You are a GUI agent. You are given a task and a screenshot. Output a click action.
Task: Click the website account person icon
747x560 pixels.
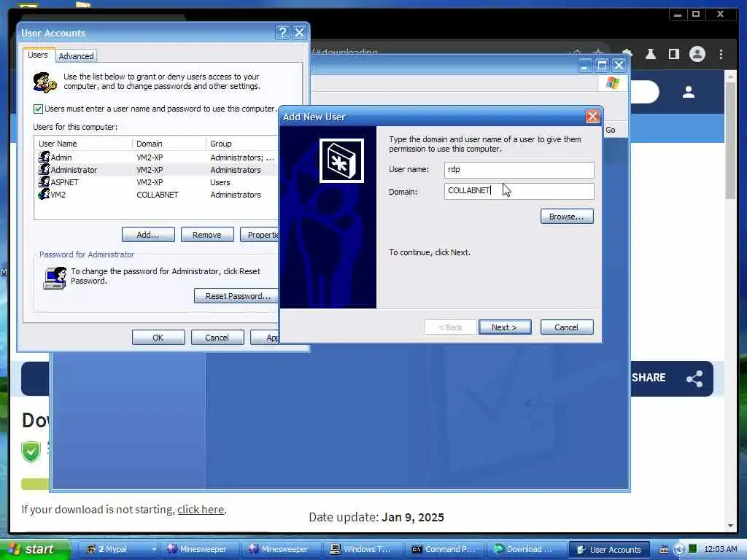point(689,92)
